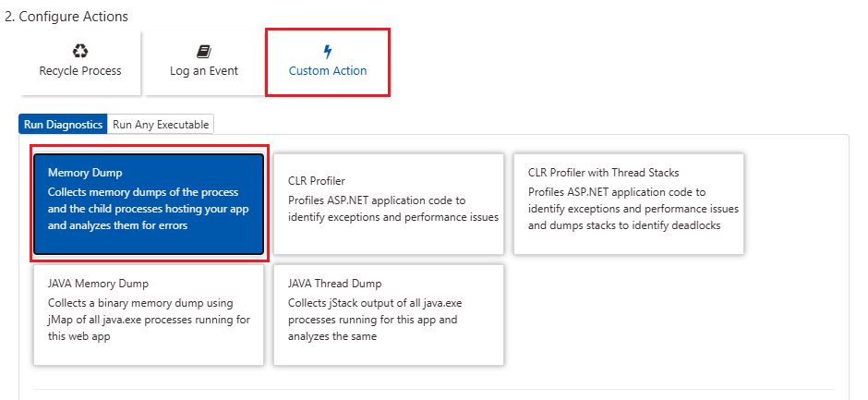
Task: Click the book icon above Log an Event
Action: point(204,52)
